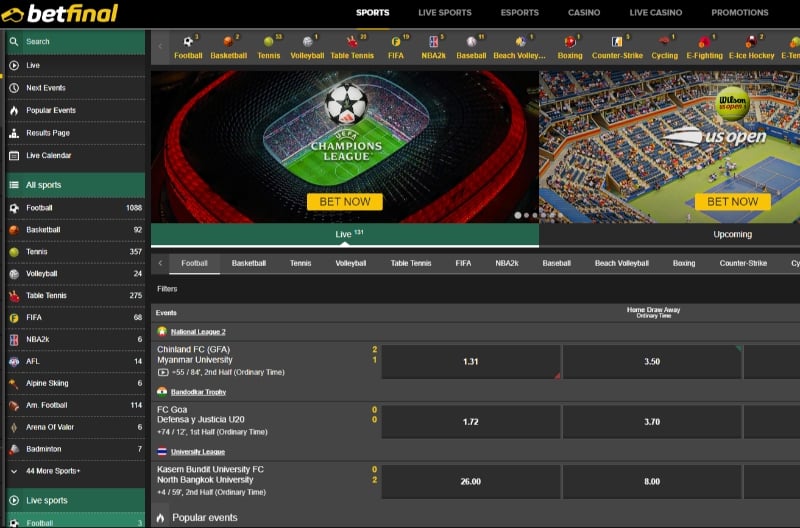Select Alpine Skiing in sports list

[76, 383]
